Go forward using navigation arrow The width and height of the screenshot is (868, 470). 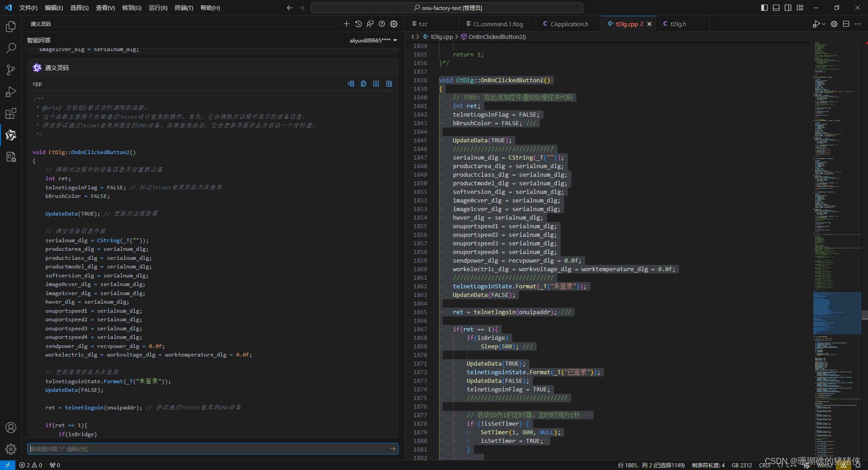(x=302, y=8)
